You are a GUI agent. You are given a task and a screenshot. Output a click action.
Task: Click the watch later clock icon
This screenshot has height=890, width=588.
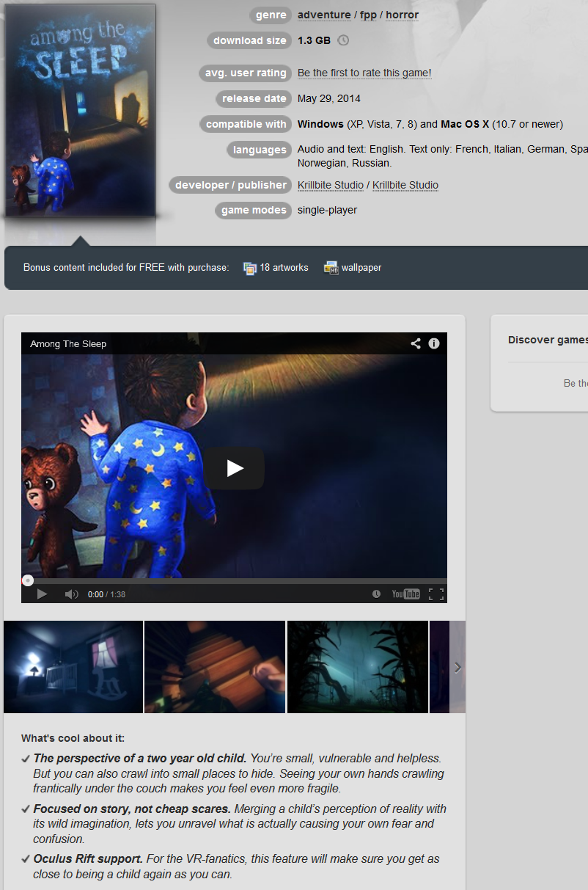point(376,594)
